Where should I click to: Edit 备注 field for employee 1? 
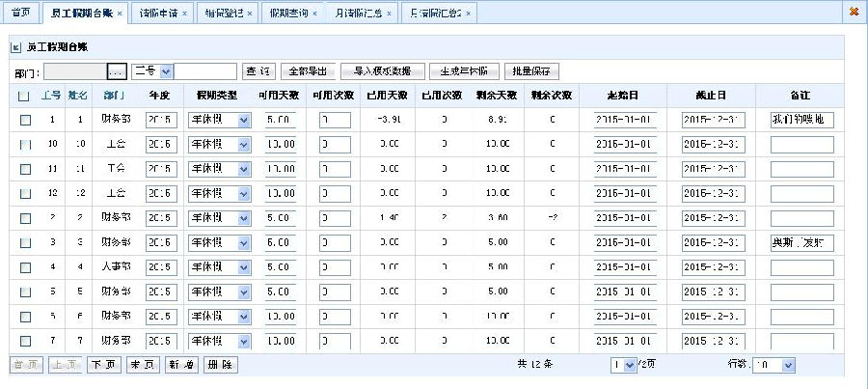(x=802, y=121)
